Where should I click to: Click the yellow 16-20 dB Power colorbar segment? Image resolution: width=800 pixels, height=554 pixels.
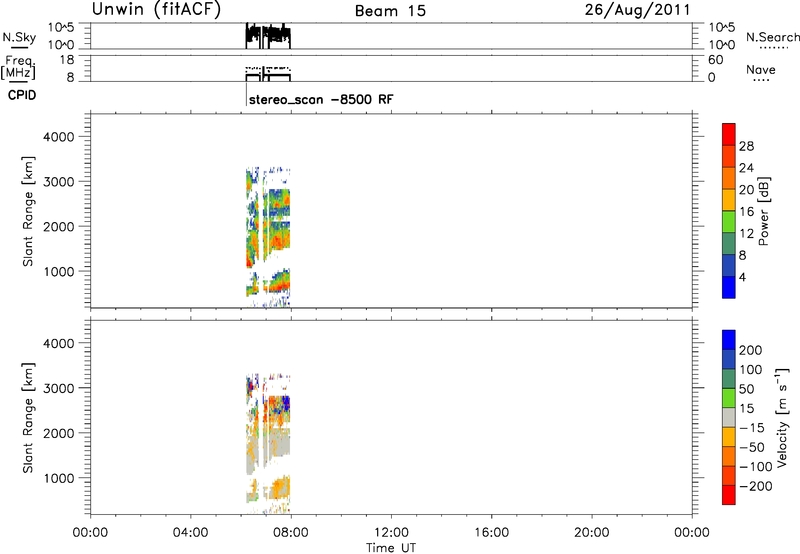pyautogui.click(x=729, y=199)
